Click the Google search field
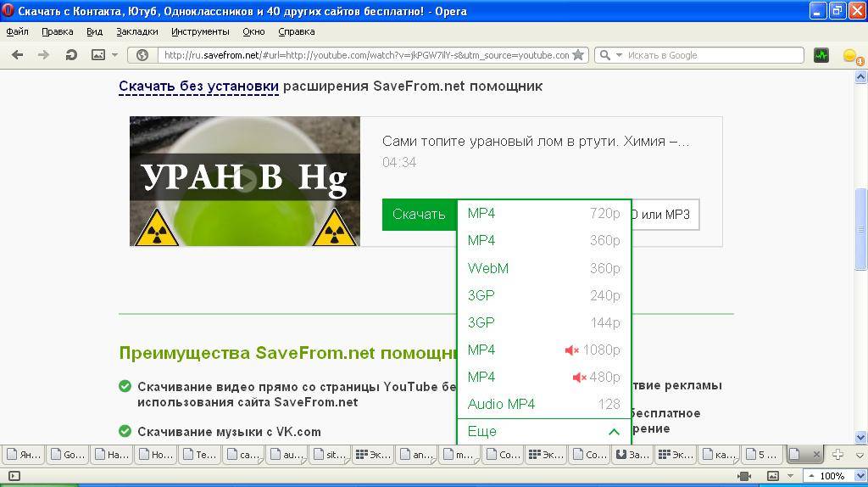The width and height of the screenshot is (868, 487). (x=714, y=55)
